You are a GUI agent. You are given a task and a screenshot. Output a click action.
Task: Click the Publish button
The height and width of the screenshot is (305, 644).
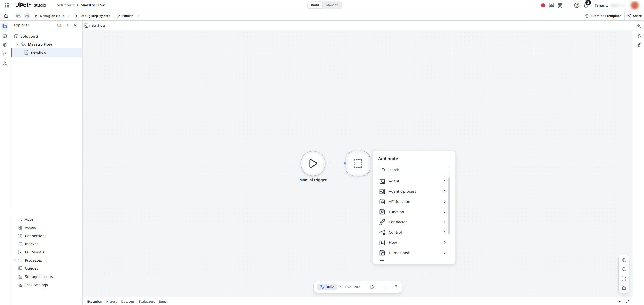click(125, 16)
